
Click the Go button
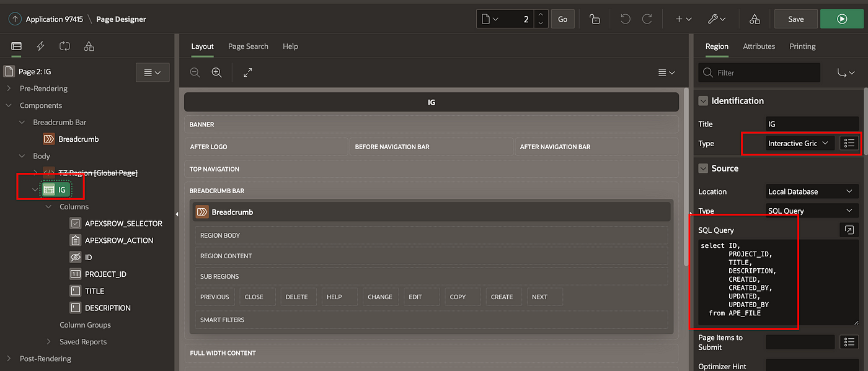562,19
